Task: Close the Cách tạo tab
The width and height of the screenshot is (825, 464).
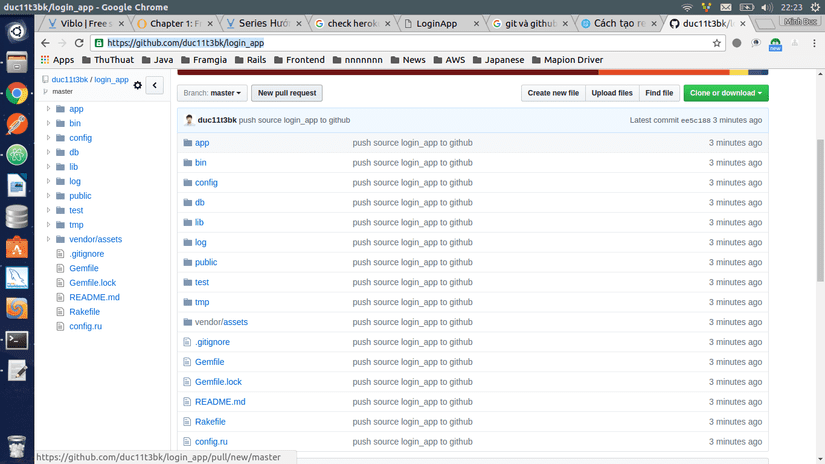Action: (654, 24)
